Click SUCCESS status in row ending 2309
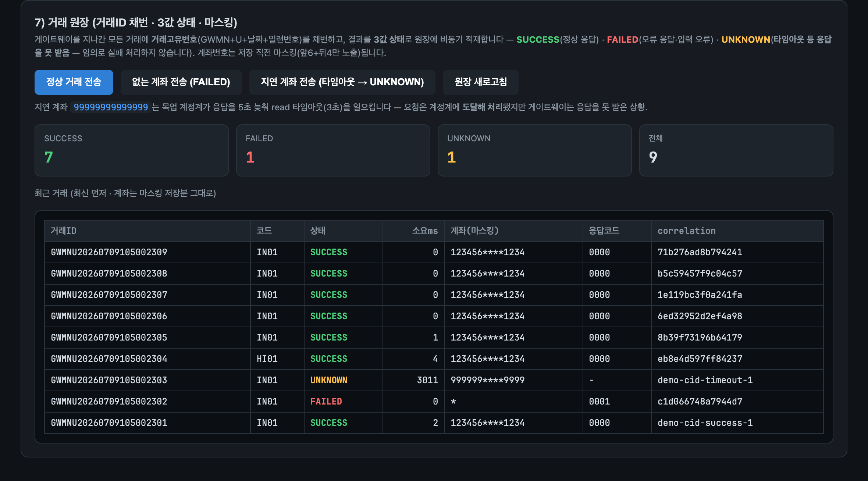This screenshot has width=868, height=481. (329, 252)
